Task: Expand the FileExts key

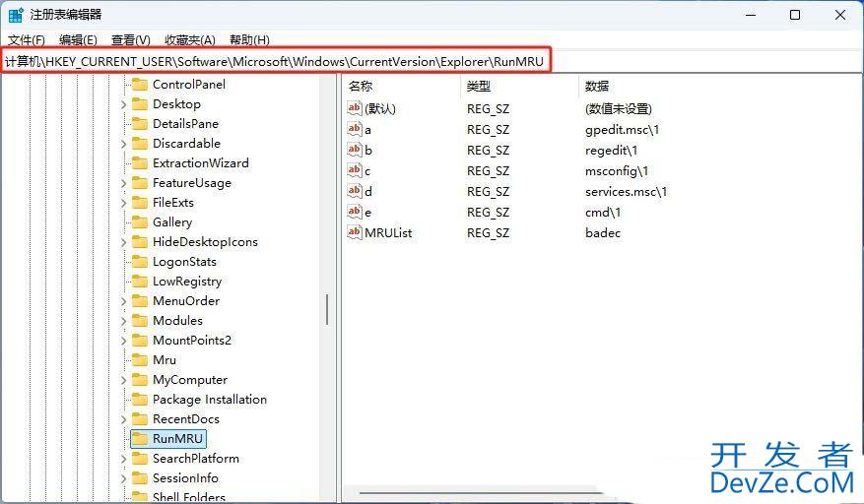Action: [x=123, y=203]
